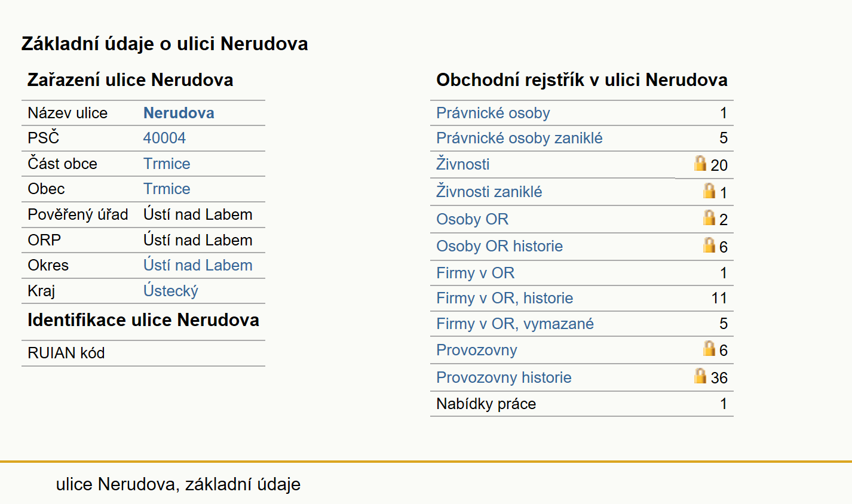Follow the Trmice link in Část obce row

pyautogui.click(x=167, y=164)
